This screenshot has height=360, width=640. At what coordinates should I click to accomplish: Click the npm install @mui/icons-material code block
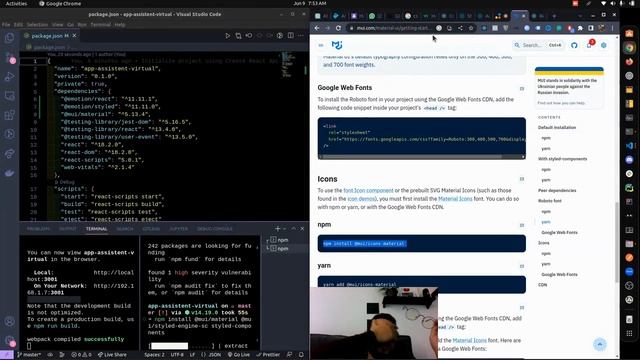click(422, 244)
